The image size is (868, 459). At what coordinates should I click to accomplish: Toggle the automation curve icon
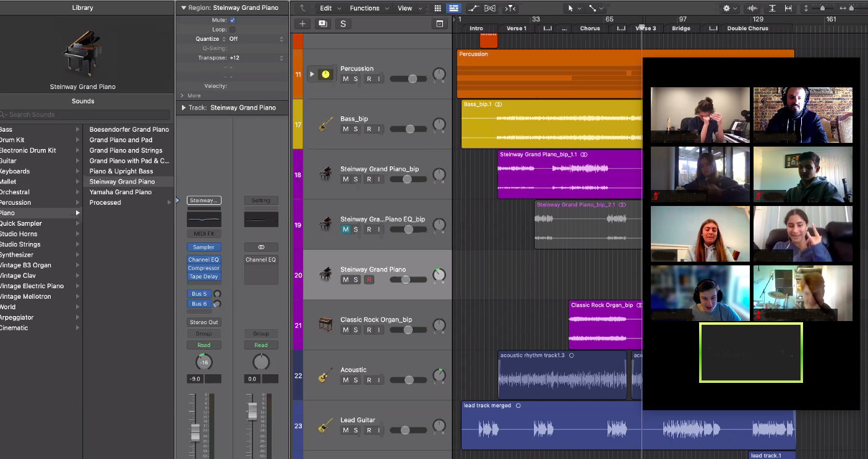coord(473,8)
